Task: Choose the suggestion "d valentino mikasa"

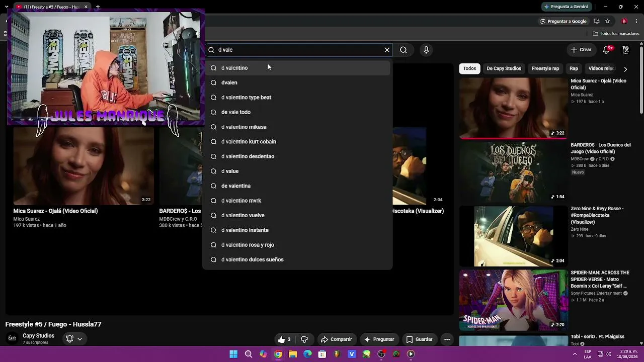Action: (297, 127)
